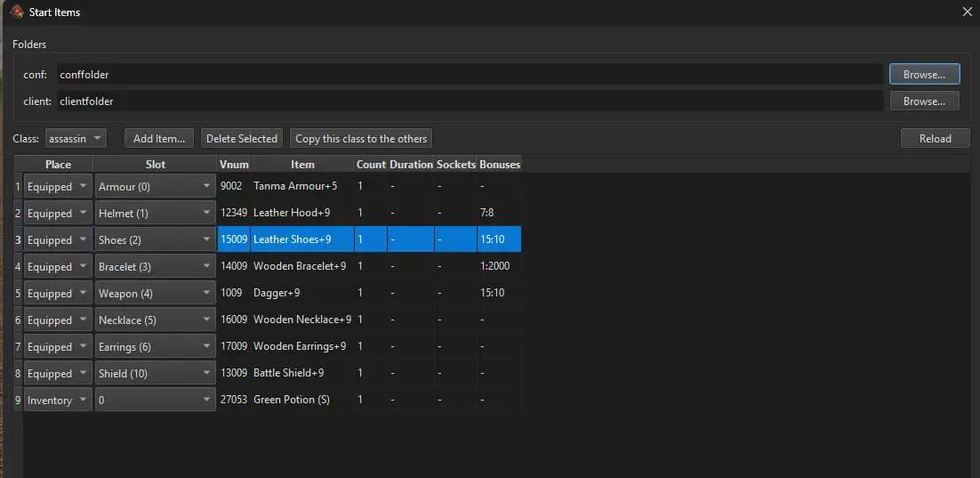This screenshot has height=478, width=980.
Task: Click the client folder path field
Action: pyautogui.click(x=470, y=101)
